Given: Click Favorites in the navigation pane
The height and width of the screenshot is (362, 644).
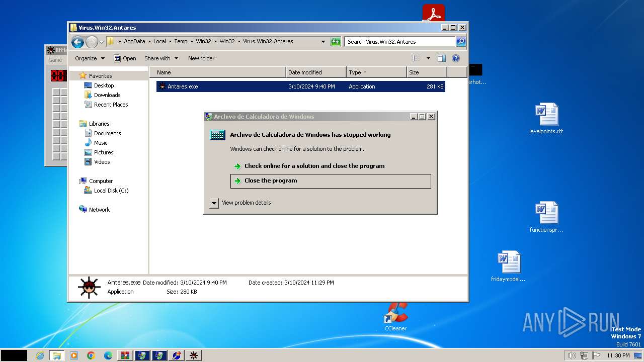Looking at the screenshot, I should pos(100,76).
